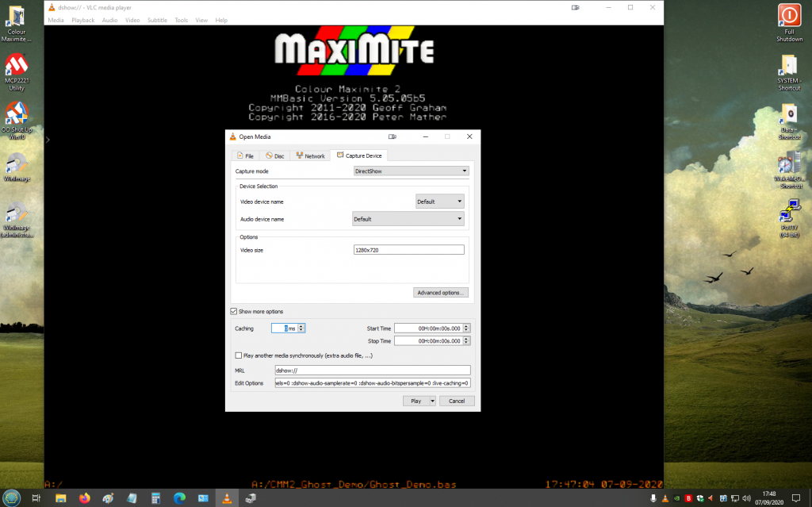The width and height of the screenshot is (812, 507).
Task: Click the VLC cone taskbar button
Action: [x=227, y=498]
